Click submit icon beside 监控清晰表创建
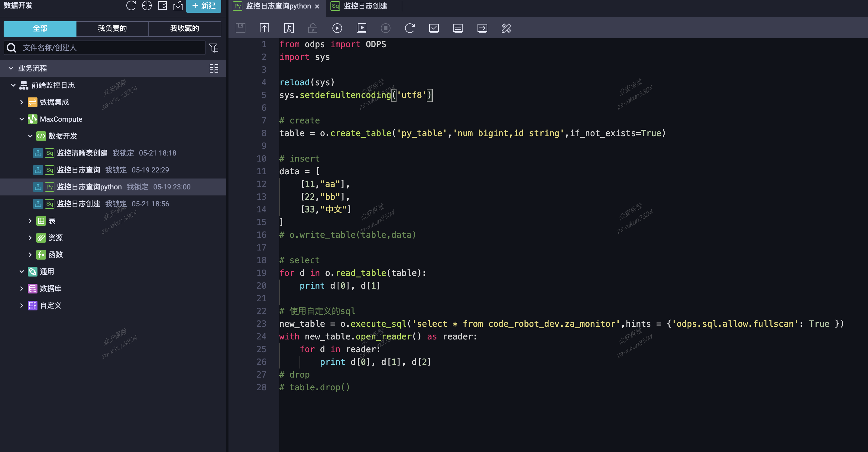This screenshot has height=452, width=868. tap(38, 153)
